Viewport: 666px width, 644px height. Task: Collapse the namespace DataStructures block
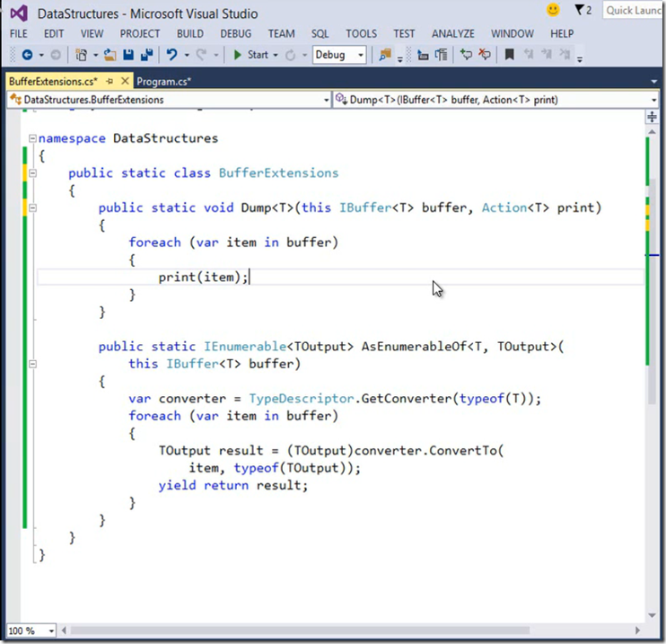coord(32,138)
